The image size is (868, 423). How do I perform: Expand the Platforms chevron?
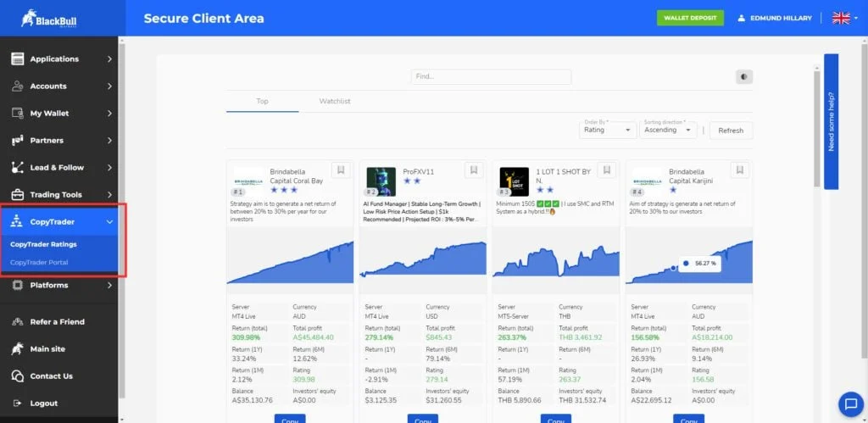pyautogui.click(x=109, y=285)
